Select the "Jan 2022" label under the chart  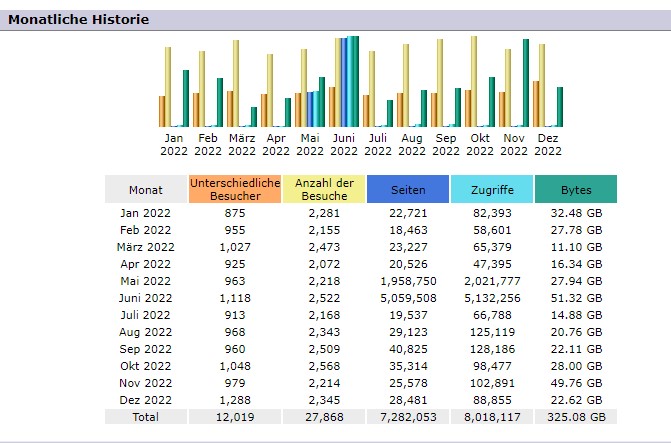pyautogui.click(x=174, y=145)
